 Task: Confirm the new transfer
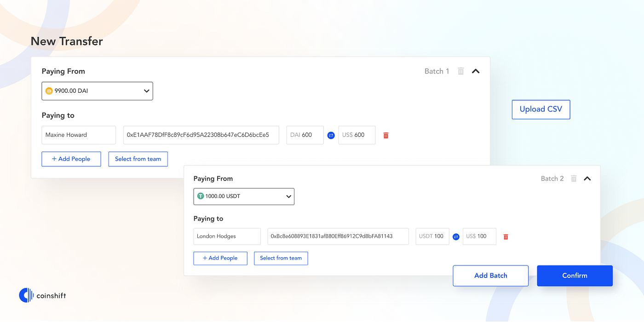(575, 276)
